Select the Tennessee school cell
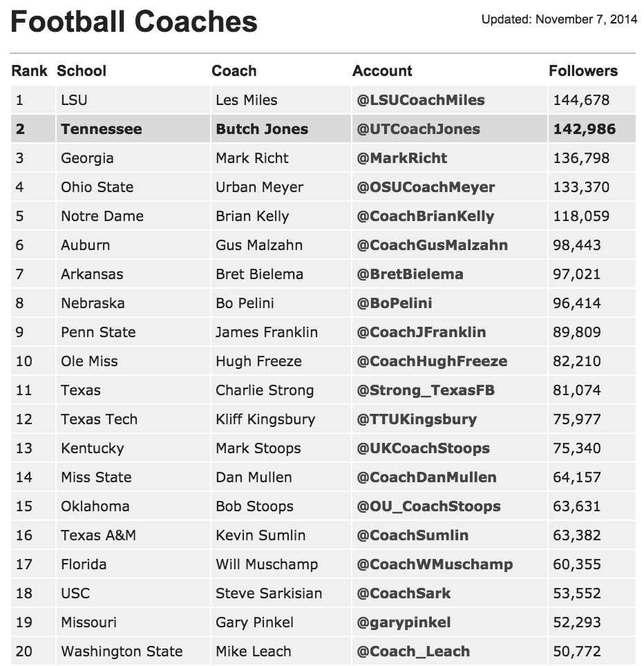Viewport: 644px width, 666px height. (x=133, y=129)
